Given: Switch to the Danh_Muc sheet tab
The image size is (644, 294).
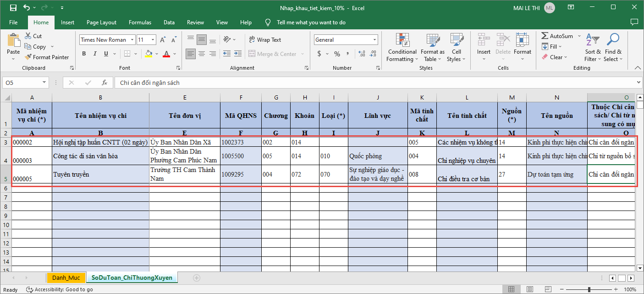Looking at the screenshot, I should click(x=66, y=278).
